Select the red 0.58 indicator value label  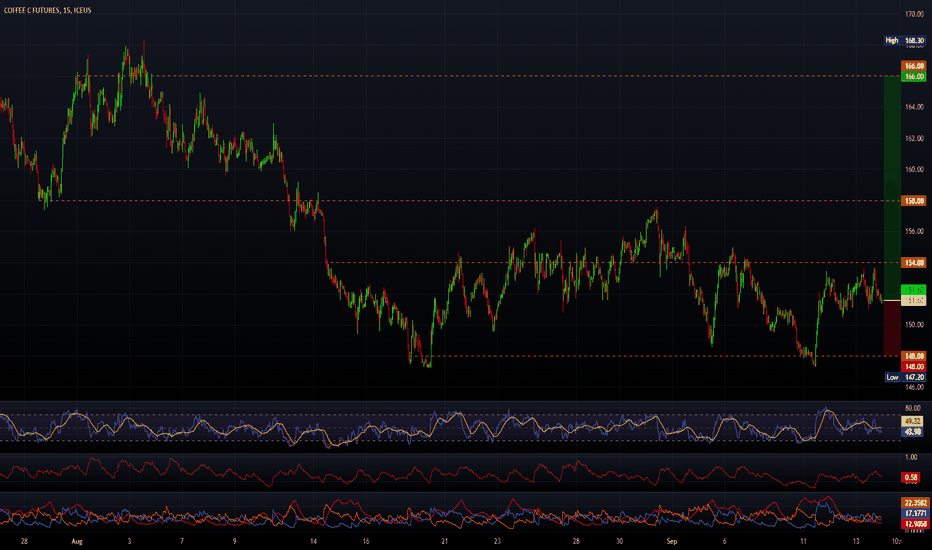911,477
